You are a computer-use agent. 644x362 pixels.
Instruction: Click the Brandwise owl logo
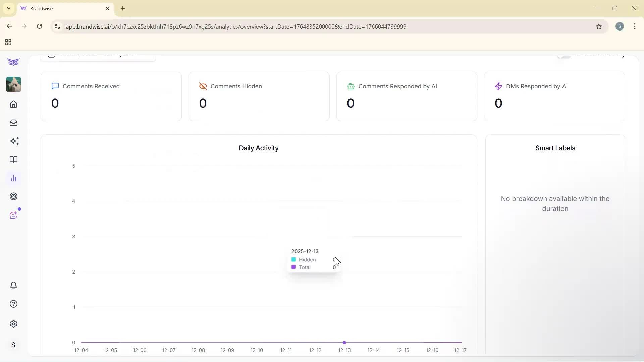pyautogui.click(x=13, y=62)
